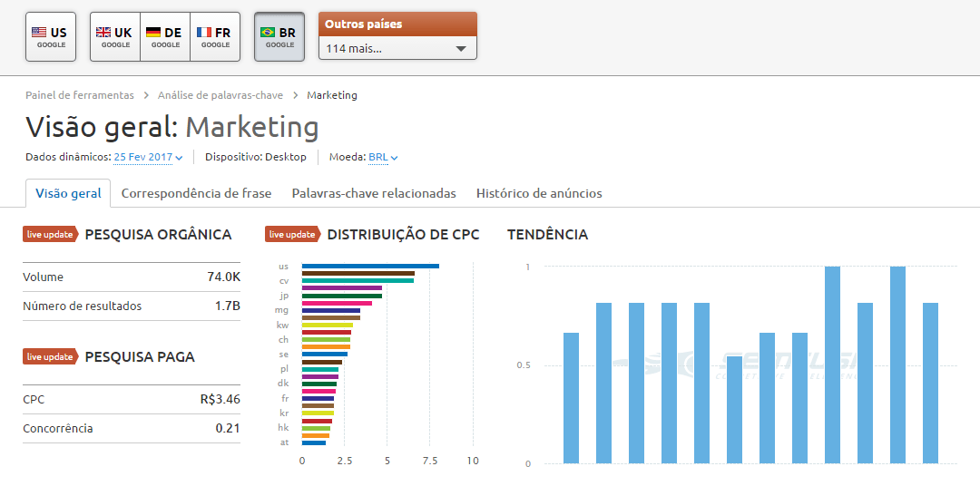This screenshot has width=980, height=486.
Task: Select the BR Google database button
Action: [279, 37]
